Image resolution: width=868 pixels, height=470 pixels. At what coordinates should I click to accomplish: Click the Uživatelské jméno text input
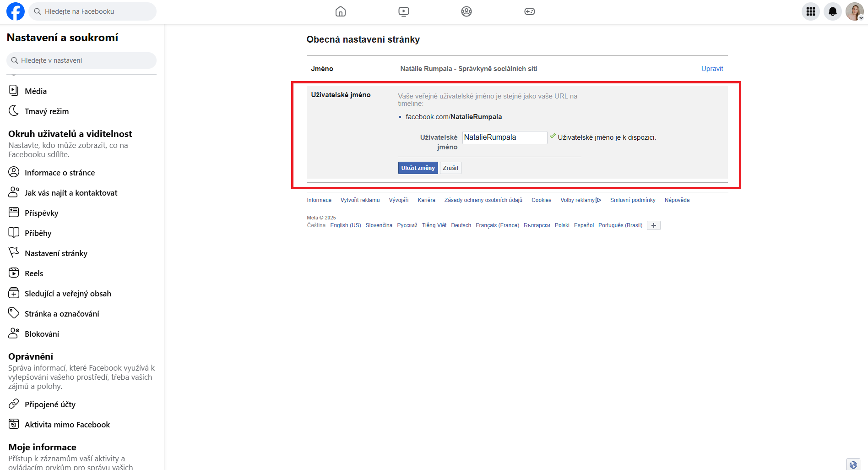point(505,137)
